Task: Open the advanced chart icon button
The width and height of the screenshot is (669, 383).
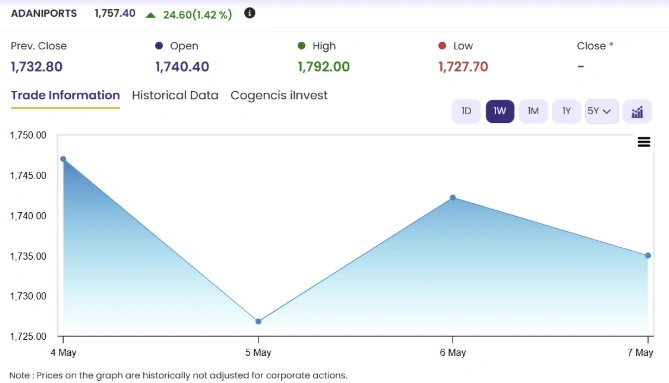Action: coord(637,112)
